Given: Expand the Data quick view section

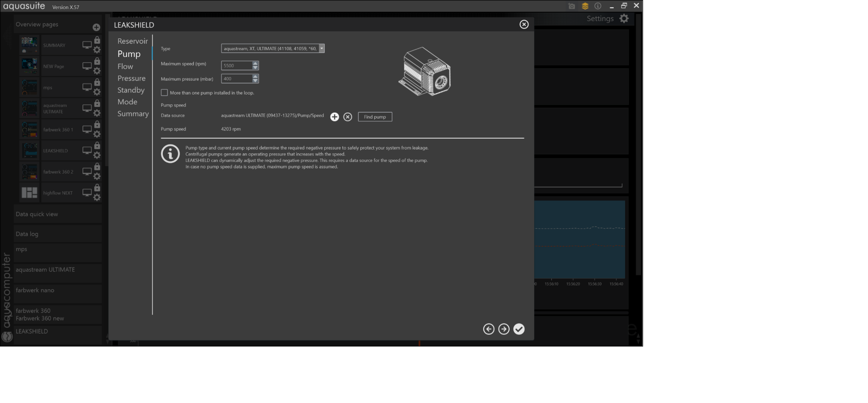Looking at the screenshot, I should [58, 214].
